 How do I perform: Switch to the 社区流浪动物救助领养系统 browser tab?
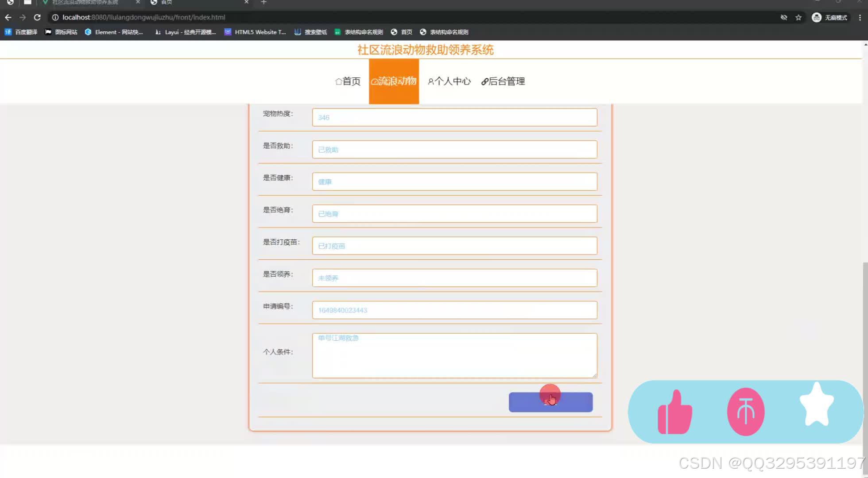point(91,3)
